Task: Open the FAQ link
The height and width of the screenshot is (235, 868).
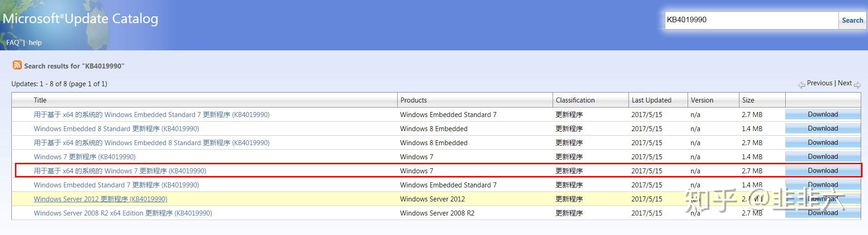Action: 13,43
